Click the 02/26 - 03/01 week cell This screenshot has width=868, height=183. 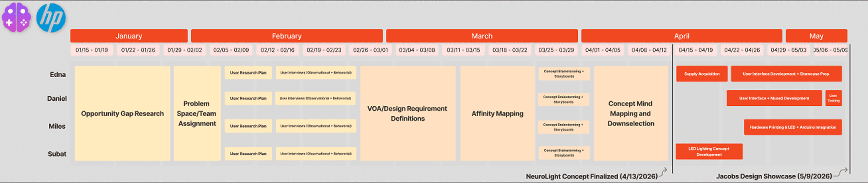[x=370, y=50]
